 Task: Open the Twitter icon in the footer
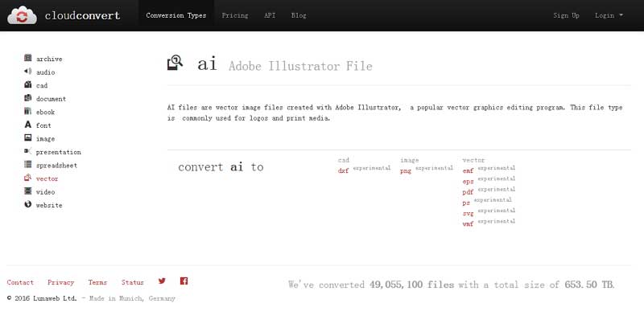click(x=162, y=281)
